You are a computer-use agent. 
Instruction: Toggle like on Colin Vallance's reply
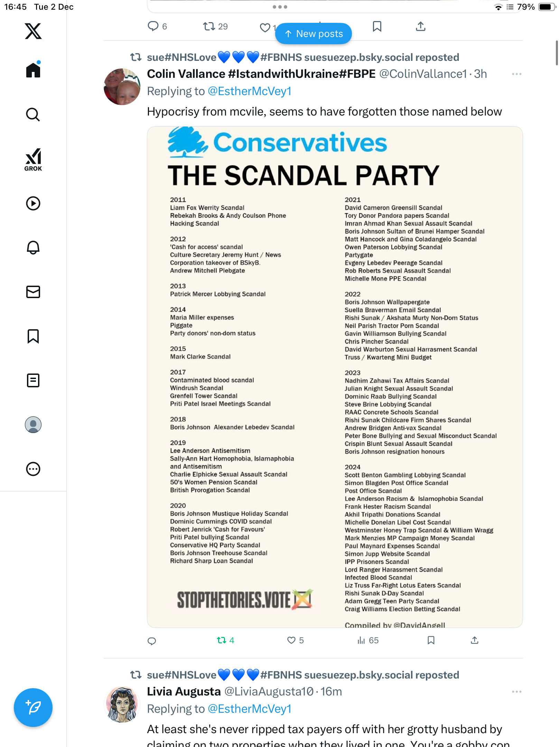pos(291,640)
